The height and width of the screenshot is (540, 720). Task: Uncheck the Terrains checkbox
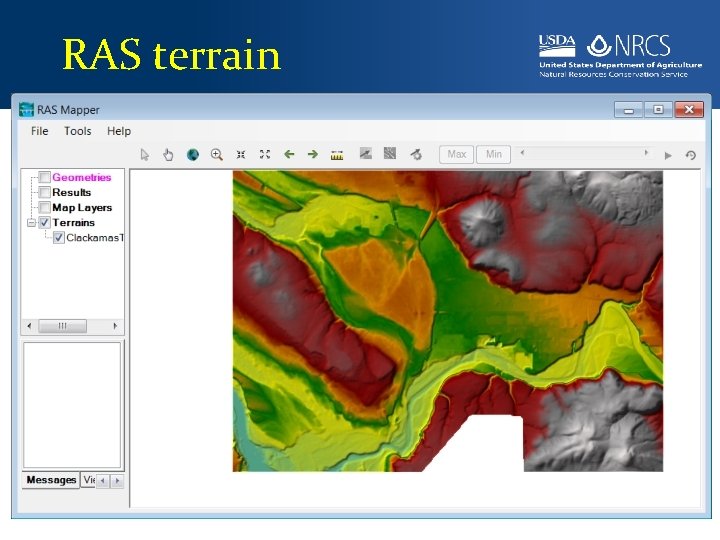coord(44,223)
